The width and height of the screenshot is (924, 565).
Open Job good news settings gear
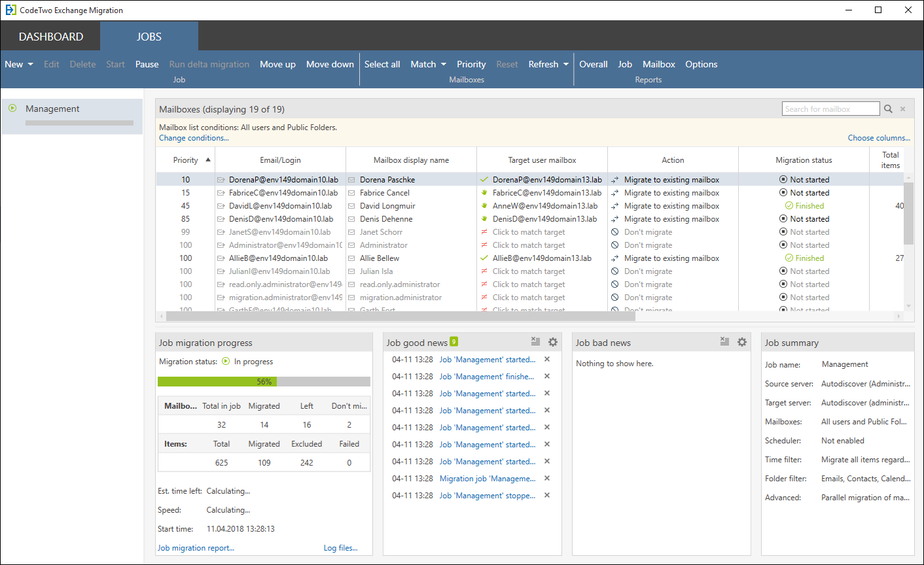(x=553, y=342)
